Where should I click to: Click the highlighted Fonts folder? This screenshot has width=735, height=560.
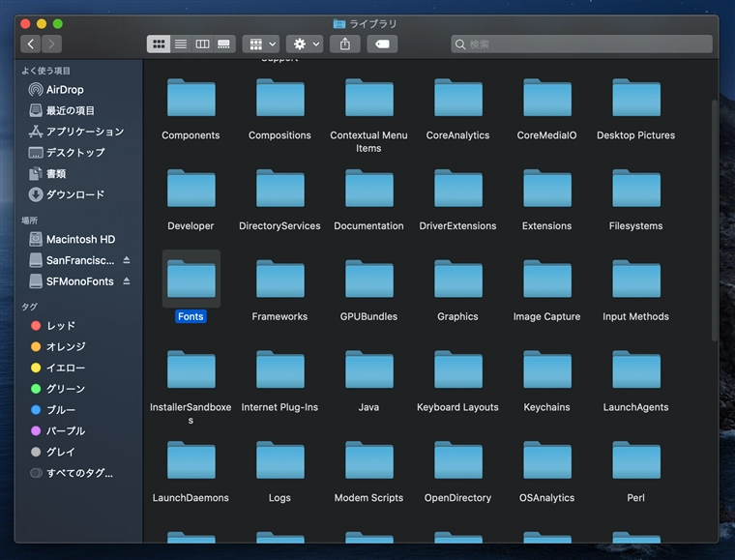coord(191,280)
